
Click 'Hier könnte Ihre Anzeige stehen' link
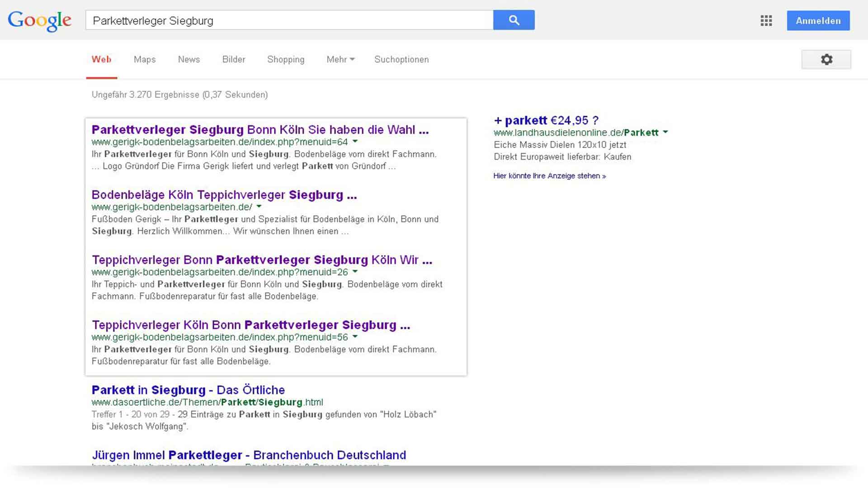click(550, 176)
